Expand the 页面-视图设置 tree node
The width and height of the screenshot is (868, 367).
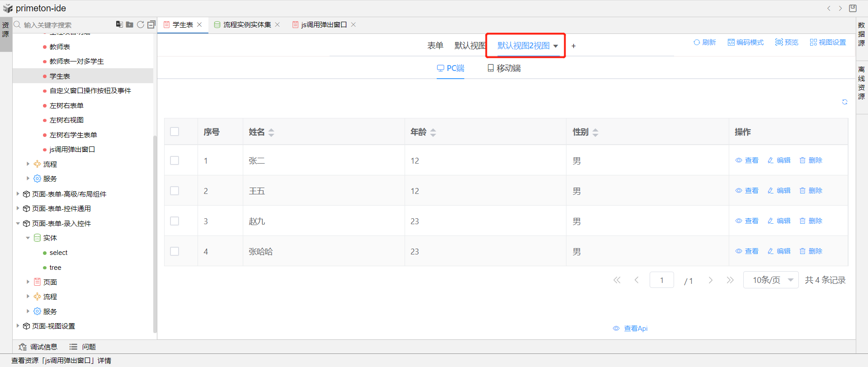[x=18, y=326]
